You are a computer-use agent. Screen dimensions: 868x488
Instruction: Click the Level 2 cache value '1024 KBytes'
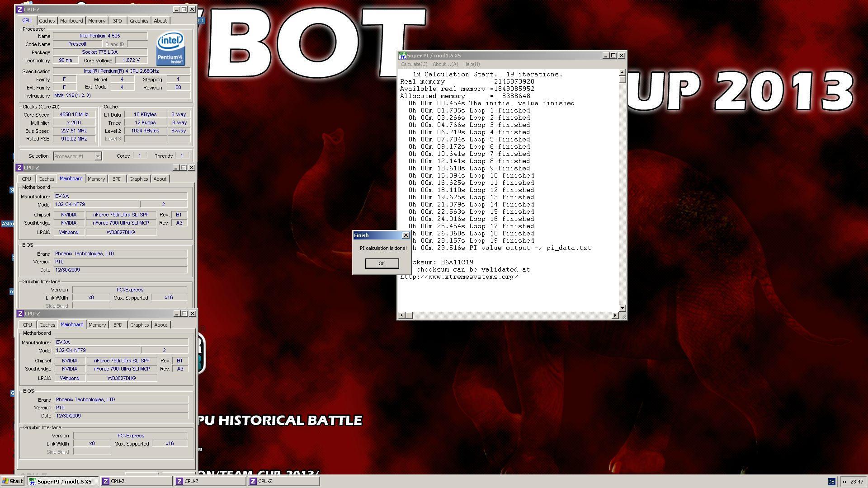pos(145,131)
